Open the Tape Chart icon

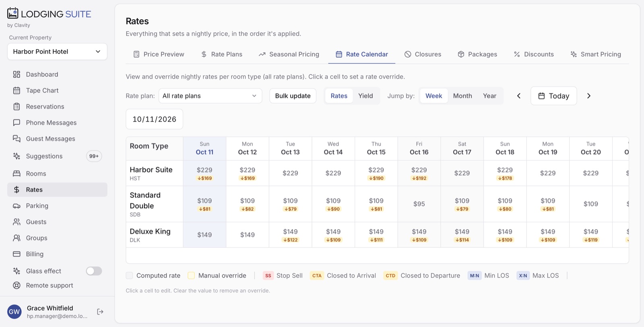tap(17, 91)
